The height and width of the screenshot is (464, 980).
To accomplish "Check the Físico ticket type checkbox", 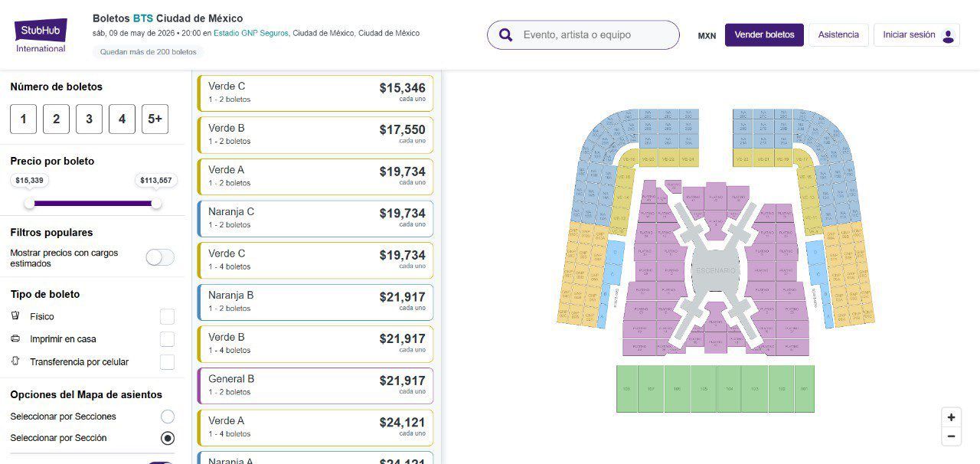I will pos(167,316).
